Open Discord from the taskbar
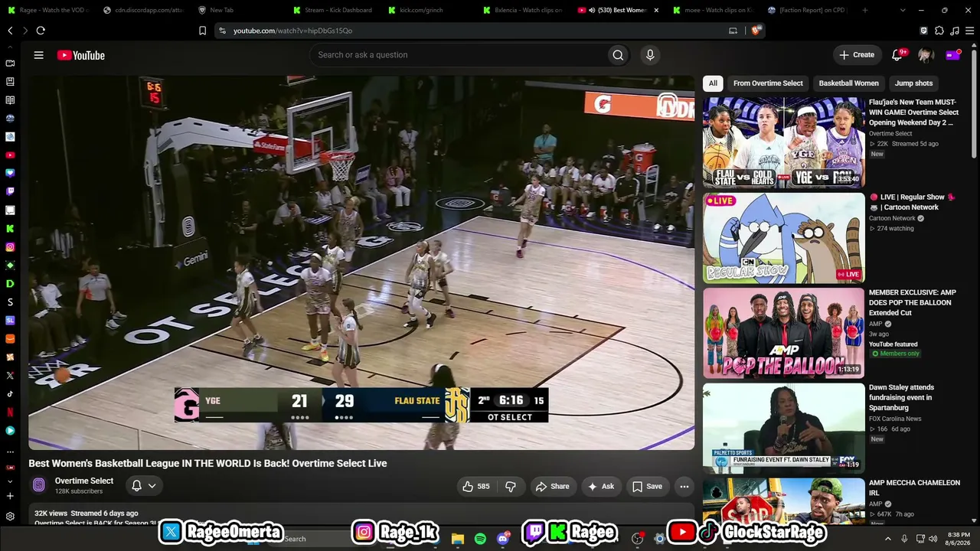This screenshot has height=551, width=980. coord(503,539)
